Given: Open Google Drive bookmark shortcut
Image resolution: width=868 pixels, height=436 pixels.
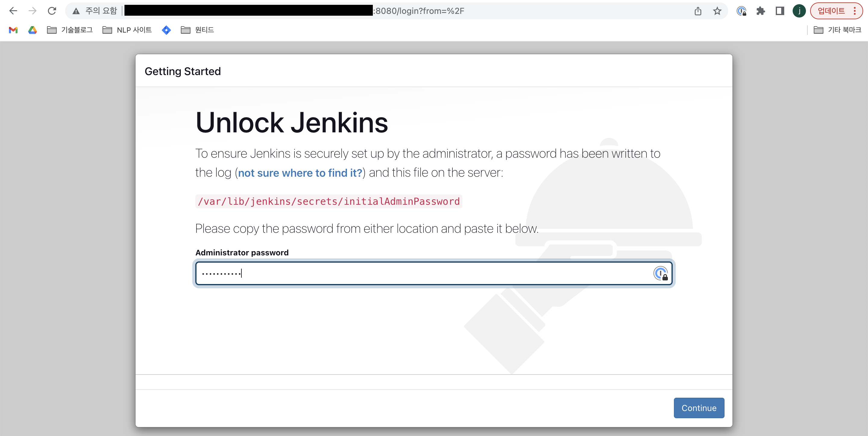Looking at the screenshot, I should (x=32, y=30).
